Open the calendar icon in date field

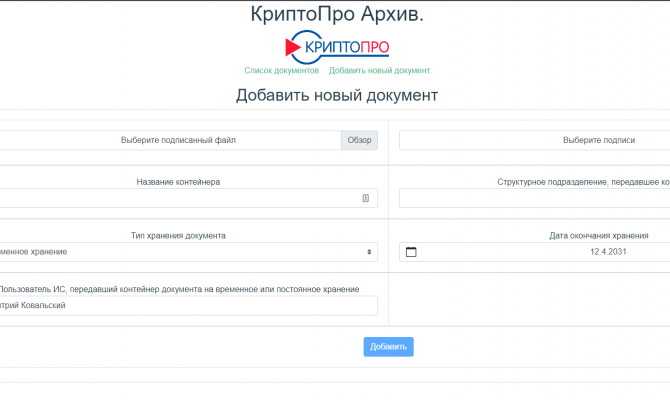point(411,252)
